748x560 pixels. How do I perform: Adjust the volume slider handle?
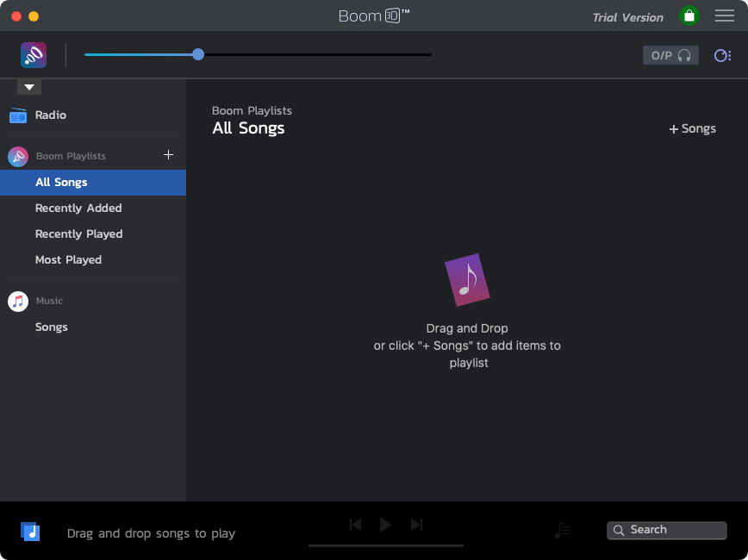[x=197, y=54]
